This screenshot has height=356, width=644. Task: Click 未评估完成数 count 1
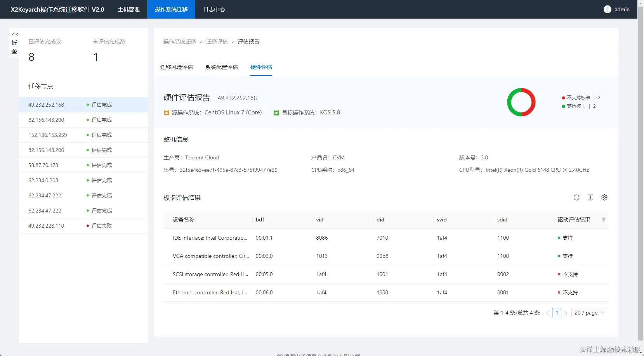95,57
